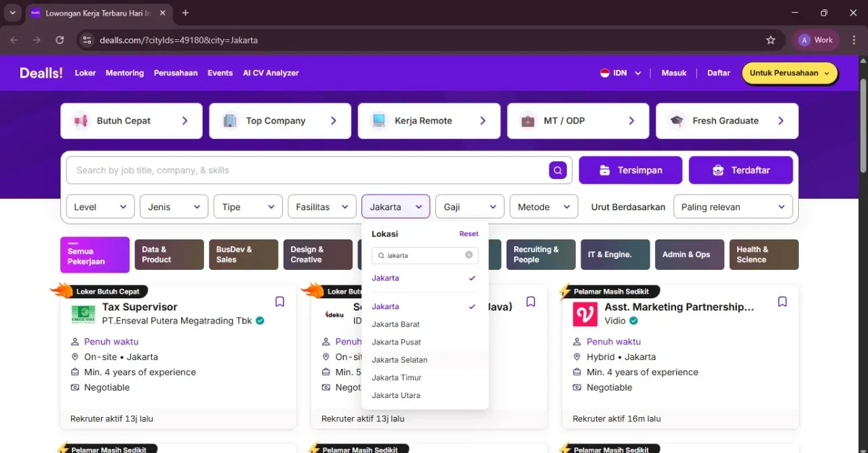The image size is (868, 453).
Task: Clear the location search text with the x icon
Action: [469, 255]
